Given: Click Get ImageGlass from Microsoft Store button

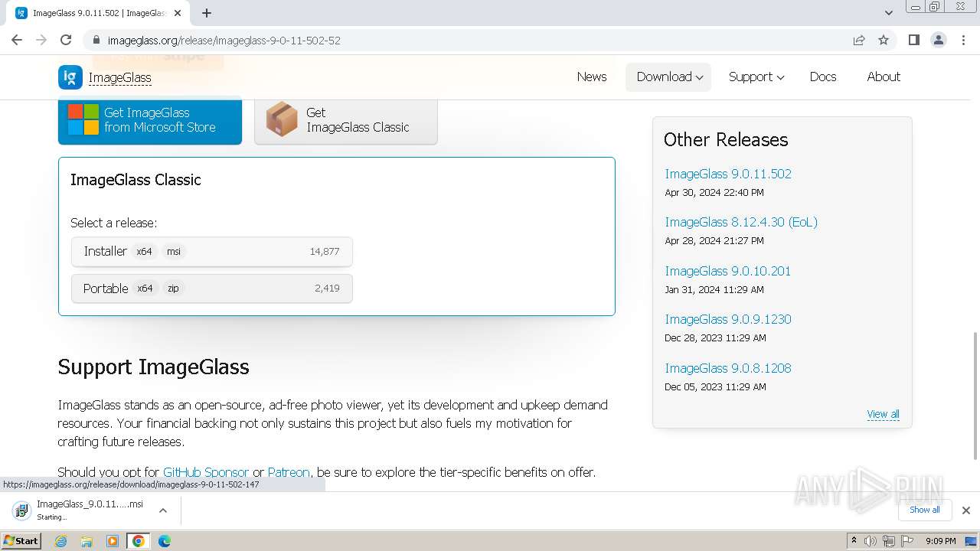Looking at the screenshot, I should click(150, 120).
